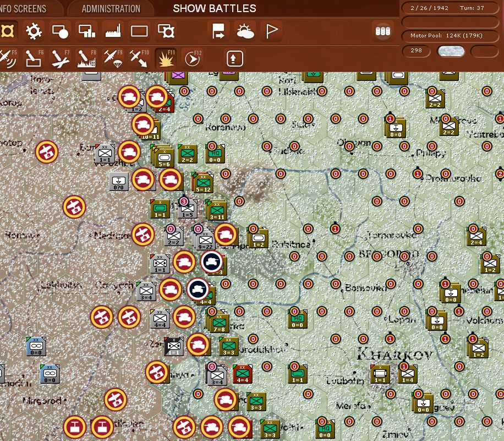Select the 1=4 unit near Kharkov

[408, 374]
